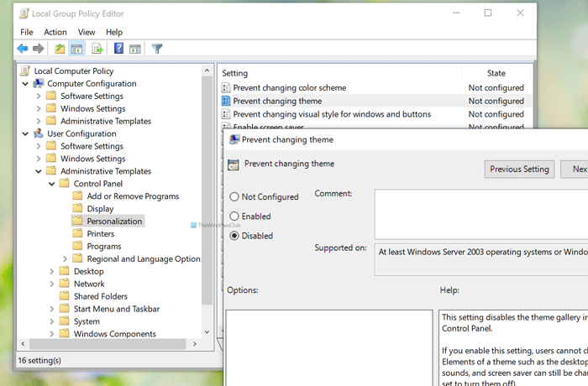The width and height of the screenshot is (588, 386).
Task: Select the Printers folder in the tree
Action: (101, 234)
